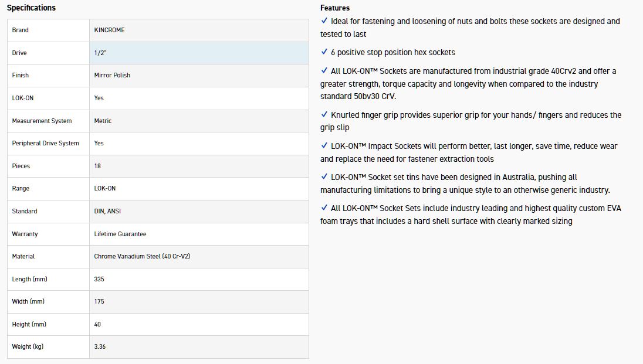Click the checkmark next to "Knurled finger grip"
This screenshot has width=643, height=364.
click(x=324, y=114)
